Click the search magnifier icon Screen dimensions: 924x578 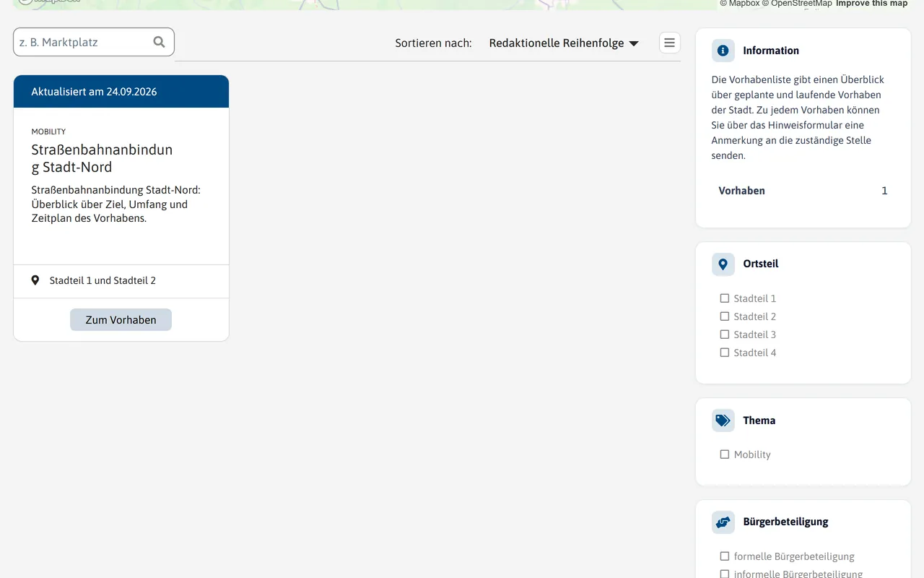coord(159,42)
